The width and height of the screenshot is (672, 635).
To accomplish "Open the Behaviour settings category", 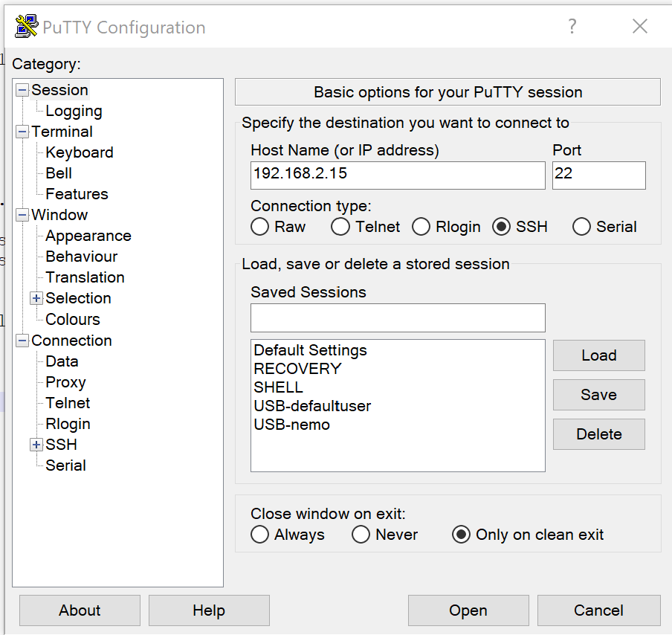I will 82,257.
